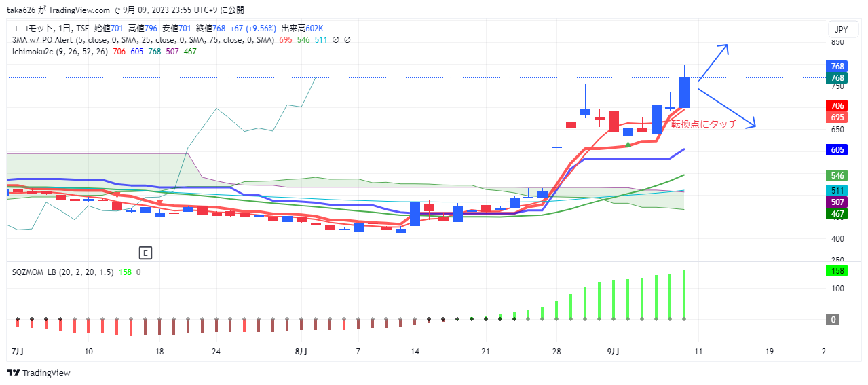Click the downward blue arrow drawing
Viewport: 868px width, 385px height.
coord(726,107)
